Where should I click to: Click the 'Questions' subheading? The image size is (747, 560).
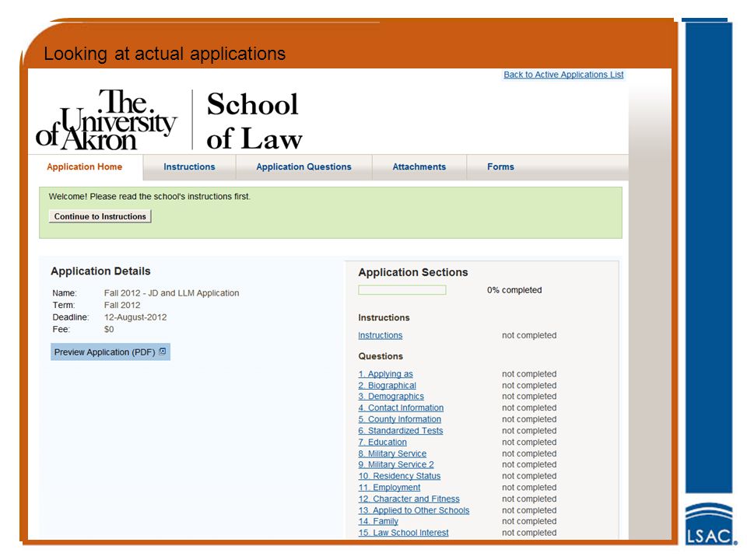coord(381,356)
